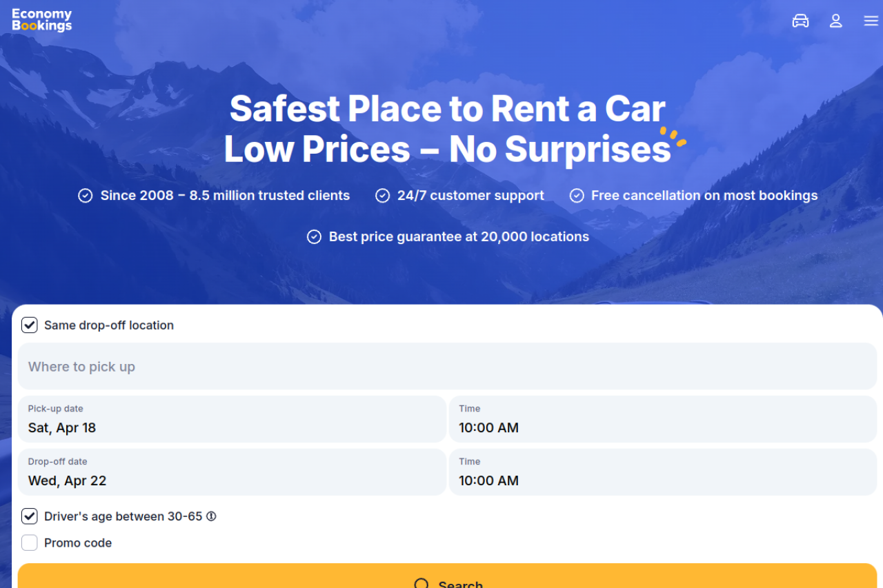Open the Drop-off date selector
This screenshot has width=883, height=588.
click(232, 472)
